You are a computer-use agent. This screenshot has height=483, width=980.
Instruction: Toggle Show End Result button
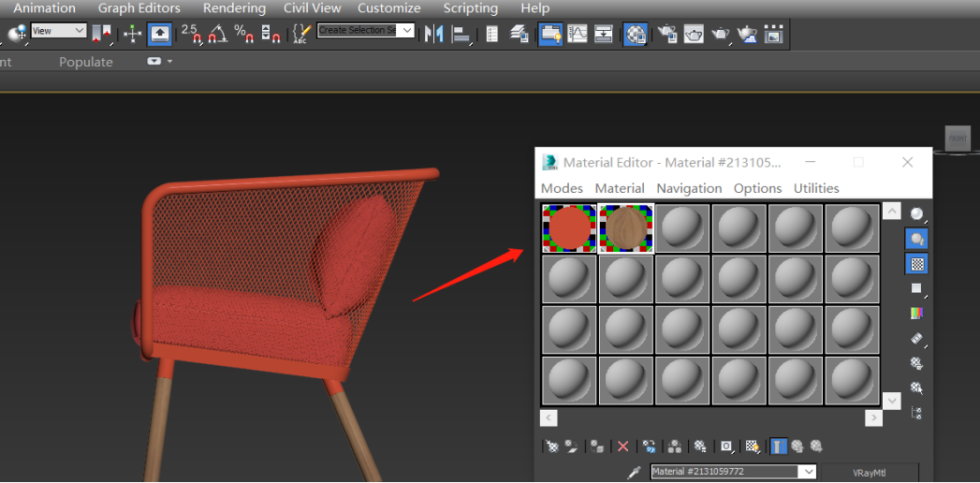point(778,447)
